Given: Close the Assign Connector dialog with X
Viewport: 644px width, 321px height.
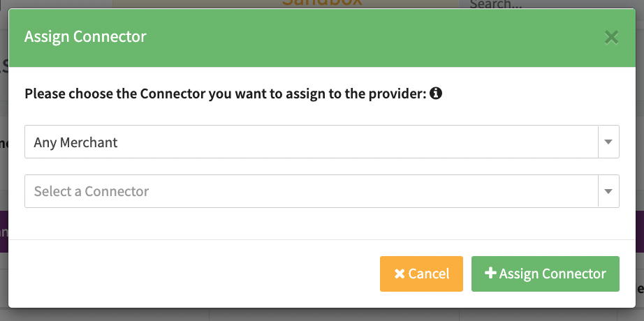Looking at the screenshot, I should 611,37.
